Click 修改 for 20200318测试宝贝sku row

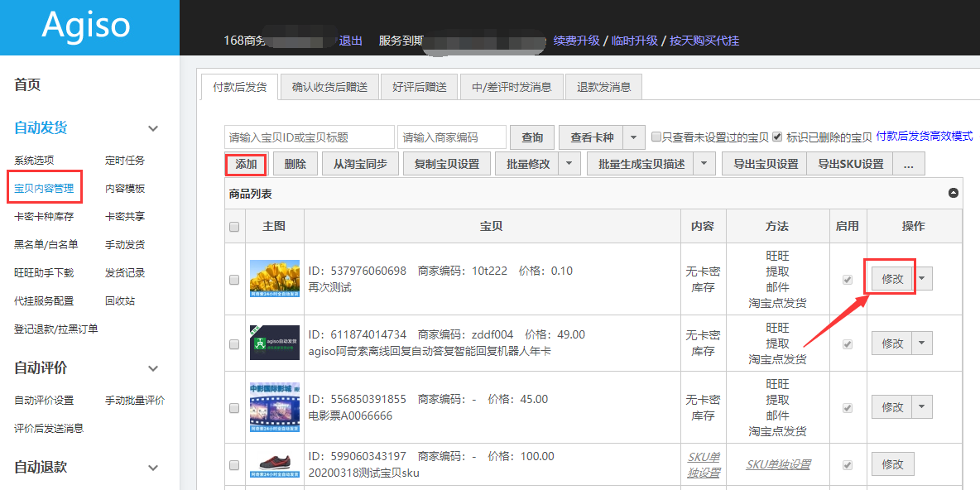click(892, 464)
